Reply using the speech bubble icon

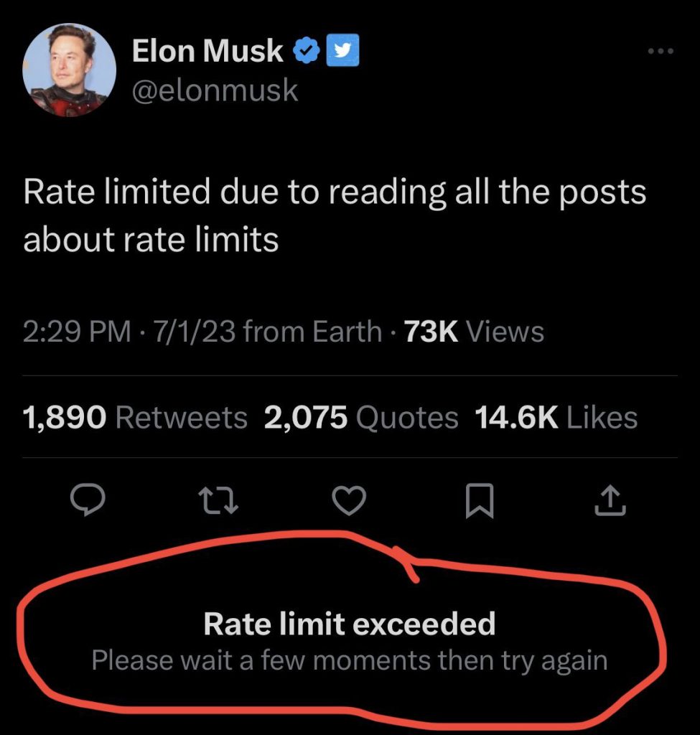tap(88, 500)
